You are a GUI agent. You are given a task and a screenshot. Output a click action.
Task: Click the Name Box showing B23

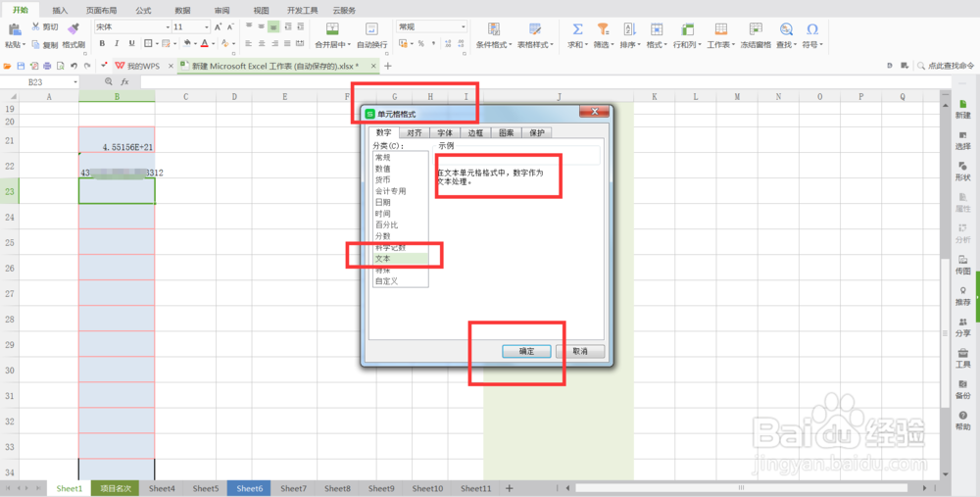[x=40, y=82]
